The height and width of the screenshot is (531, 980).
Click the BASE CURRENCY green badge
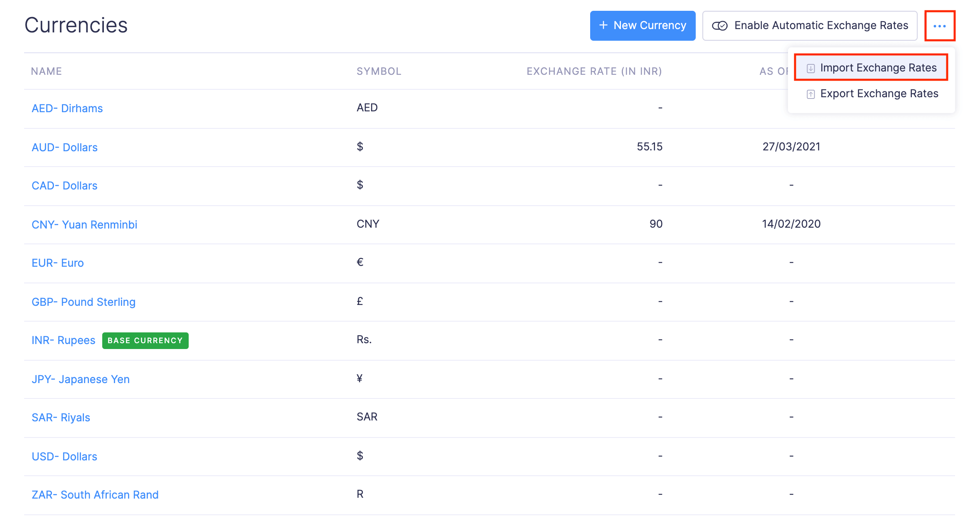point(145,341)
